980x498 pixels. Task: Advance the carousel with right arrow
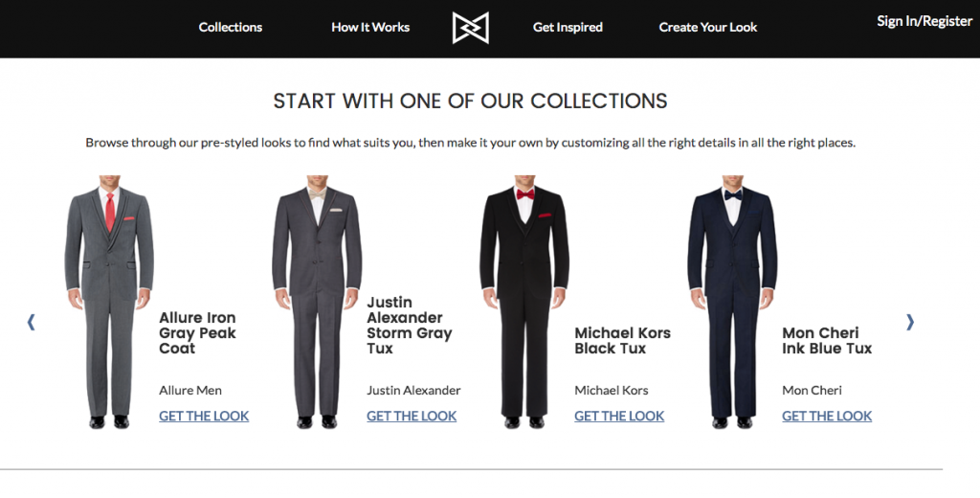pyautogui.click(x=910, y=323)
